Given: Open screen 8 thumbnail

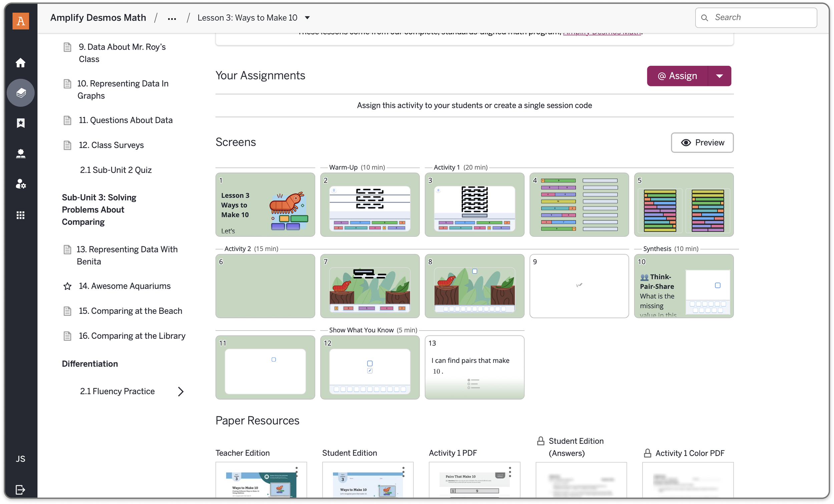Looking at the screenshot, I should coord(474,286).
